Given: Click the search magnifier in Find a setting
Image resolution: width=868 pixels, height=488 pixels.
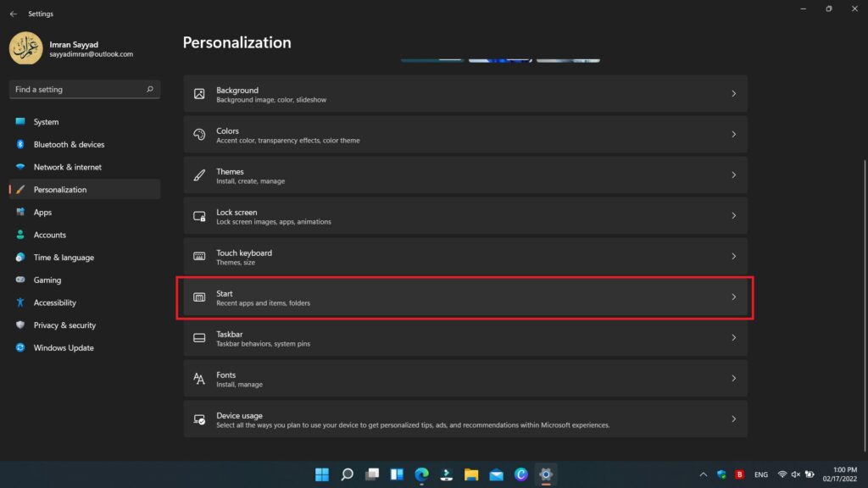Looking at the screenshot, I should pyautogui.click(x=149, y=89).
